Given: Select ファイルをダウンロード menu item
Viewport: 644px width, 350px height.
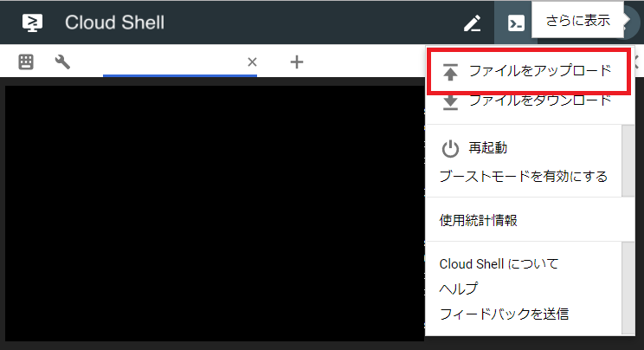Looking at the screenshot, I should (x=528, y=100).
